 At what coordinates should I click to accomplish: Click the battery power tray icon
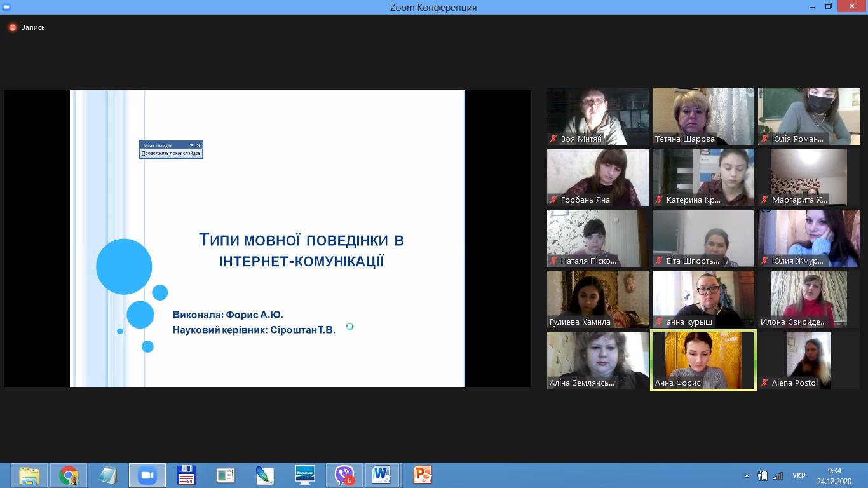pyautogui.click(x=763, y=476)
